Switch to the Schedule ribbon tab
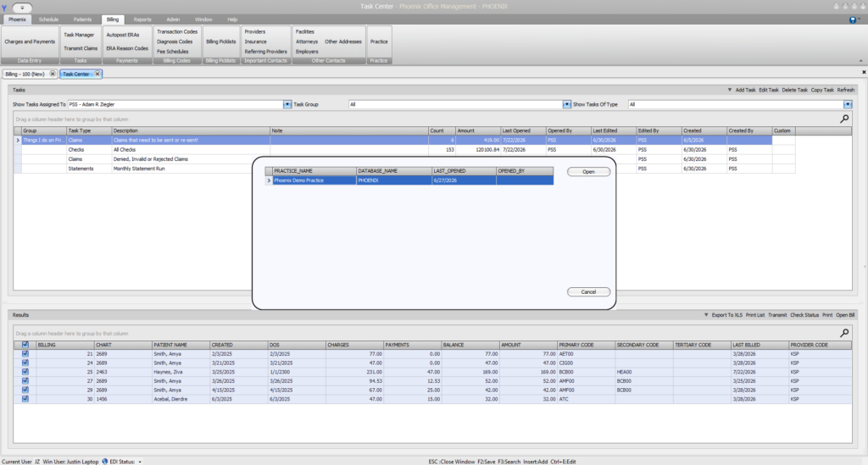The image size is (868, 465). (x=48, y=19)
